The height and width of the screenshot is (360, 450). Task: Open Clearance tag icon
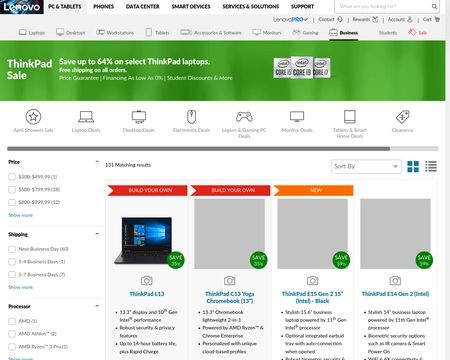pos(402,117)
